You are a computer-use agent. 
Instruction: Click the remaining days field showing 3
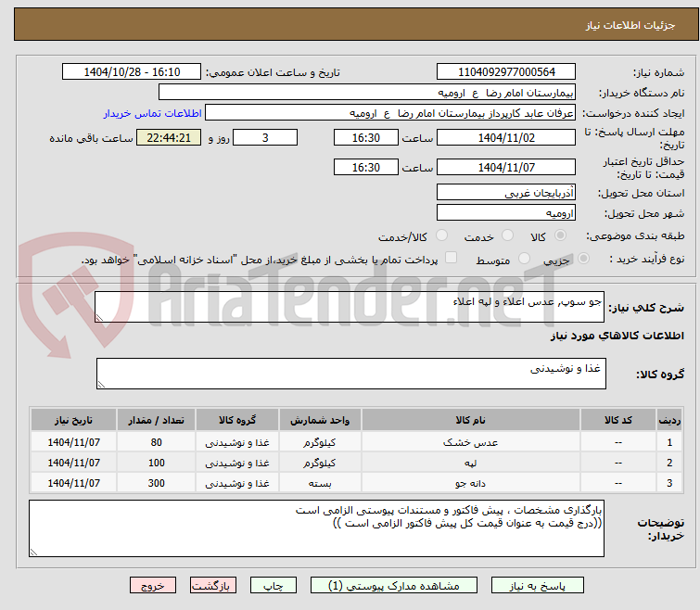[265, 137]
